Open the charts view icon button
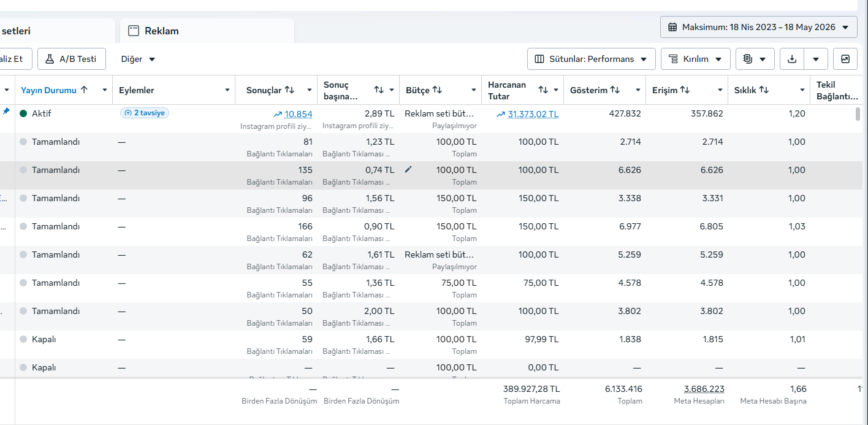Viewport: 868px width, 425px height. click(x=846, y=59)
